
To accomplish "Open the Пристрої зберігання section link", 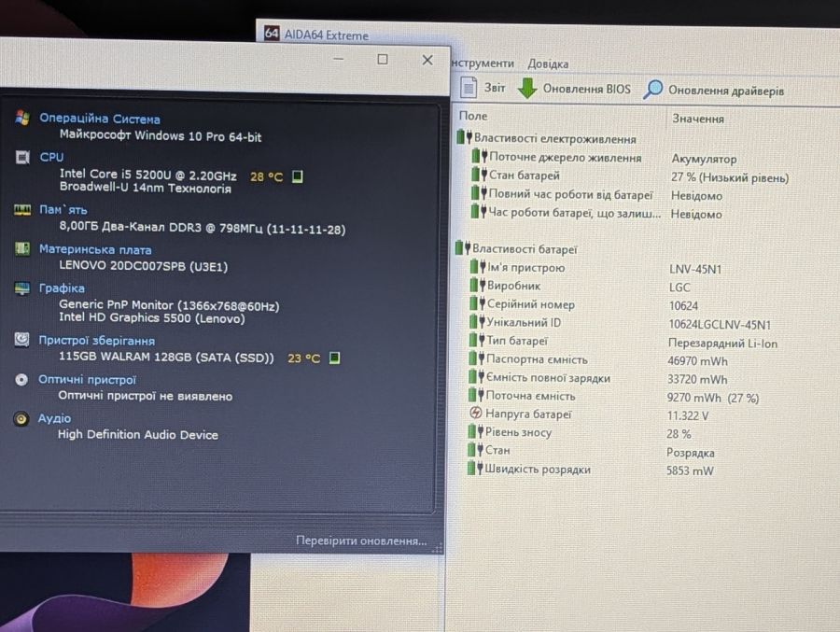I will (x=96, y=341).
